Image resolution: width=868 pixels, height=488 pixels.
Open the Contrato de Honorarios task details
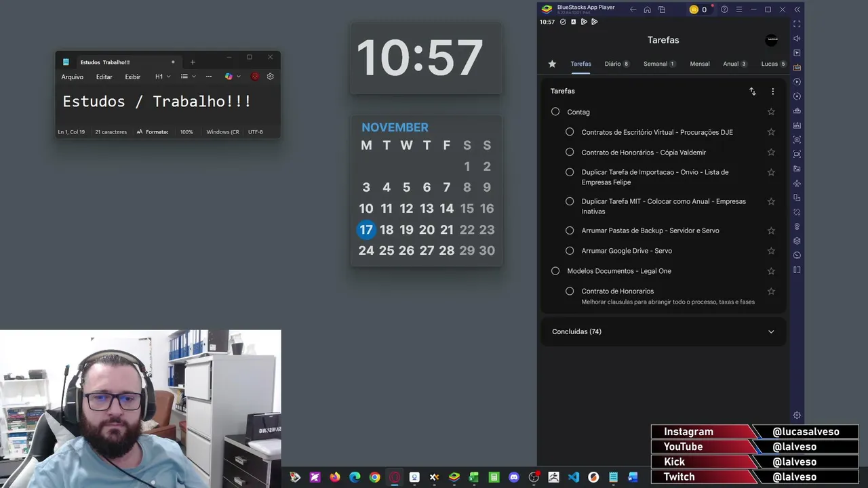coord(617,291)
